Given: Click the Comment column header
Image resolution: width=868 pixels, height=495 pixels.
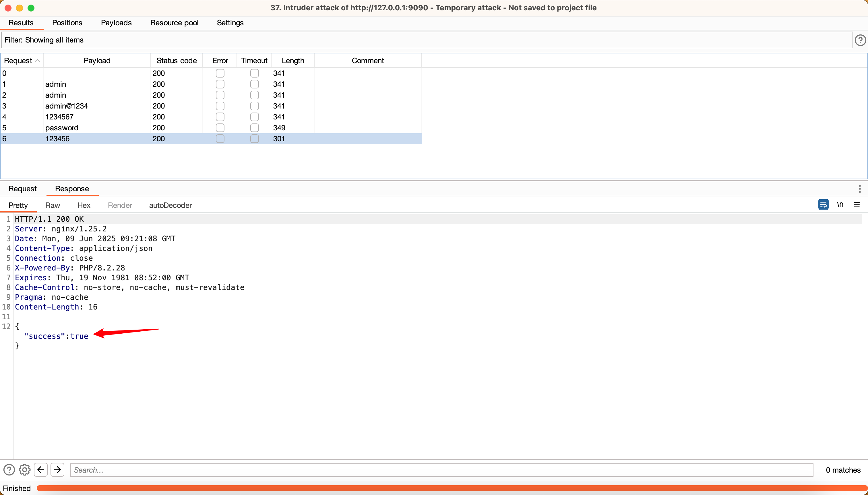Looking at the screenshot, I should [368, 61].
